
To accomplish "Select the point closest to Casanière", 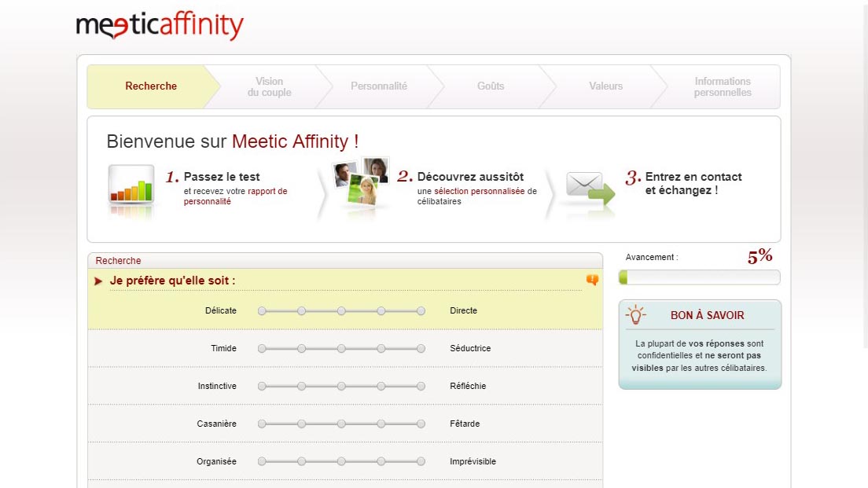I will (x=262, y=424).
